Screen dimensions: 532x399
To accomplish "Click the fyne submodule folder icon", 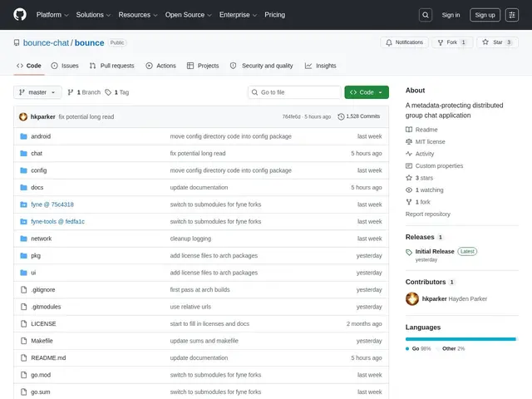I will [24, 204].
